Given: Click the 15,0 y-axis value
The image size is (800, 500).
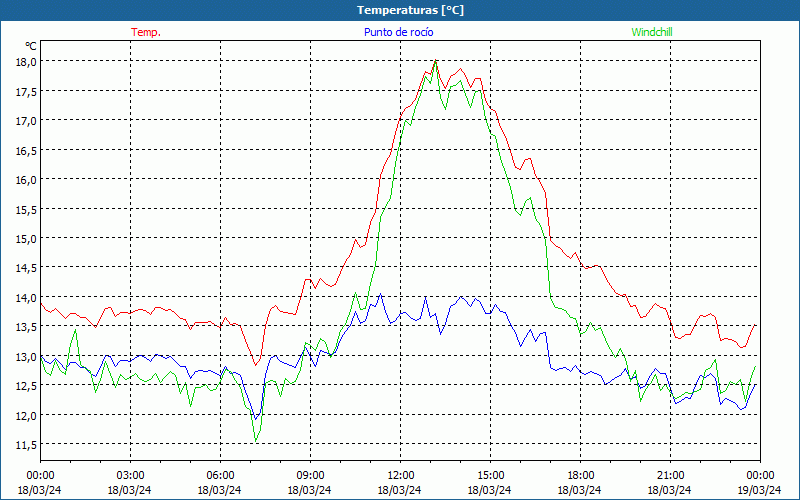Looking at the screenshot, I should click(x=27, y=239).
